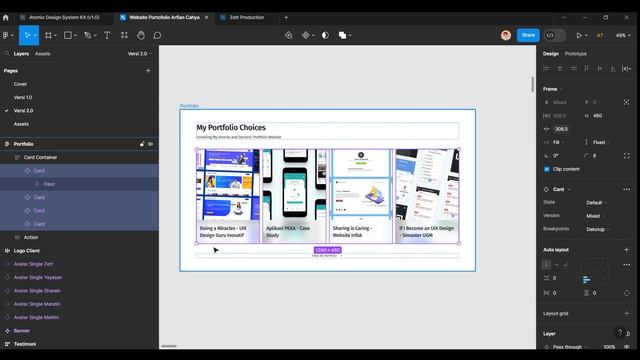Open the zoom level dropdown
The image size is (640, 360).
[623, 36]
